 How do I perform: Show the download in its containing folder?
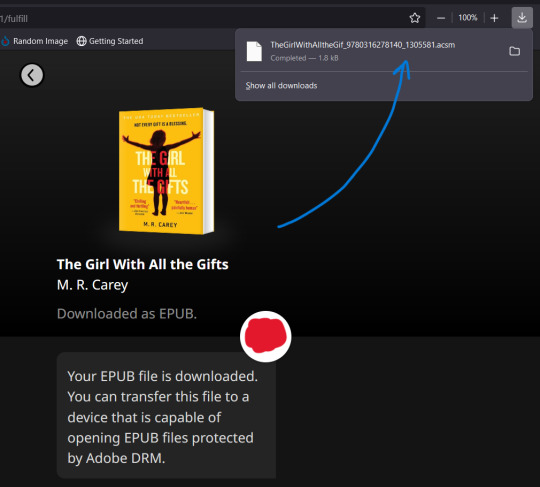click(515, 51)
